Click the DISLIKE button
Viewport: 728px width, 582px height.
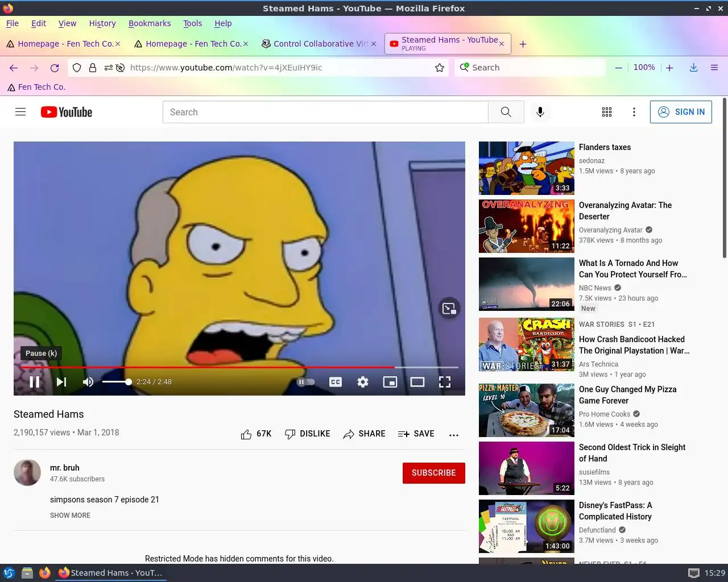click(307, 434)
